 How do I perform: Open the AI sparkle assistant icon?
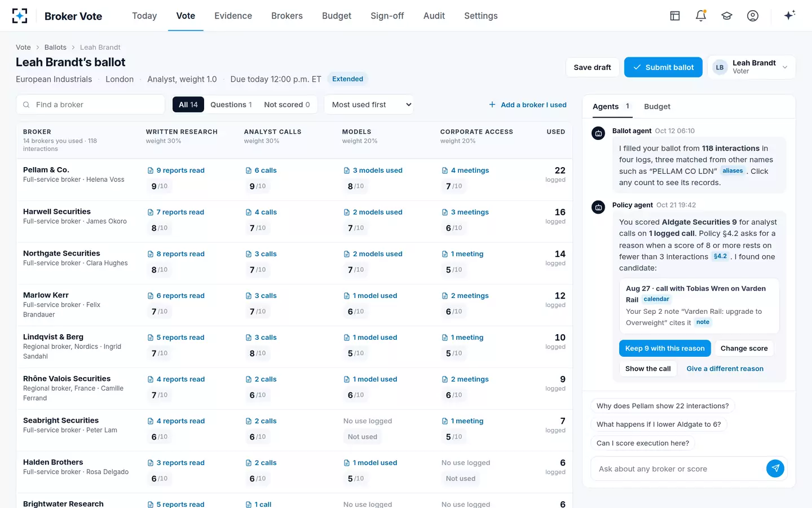point(789,15)
